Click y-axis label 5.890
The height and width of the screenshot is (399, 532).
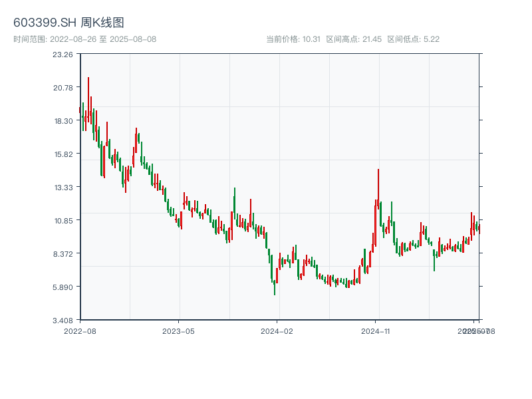[63, 287]
